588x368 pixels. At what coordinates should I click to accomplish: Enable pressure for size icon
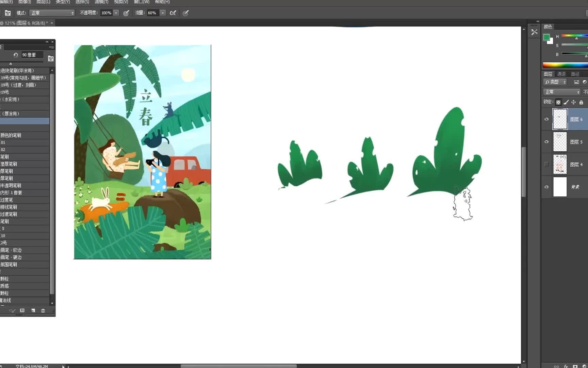point(185,13)
